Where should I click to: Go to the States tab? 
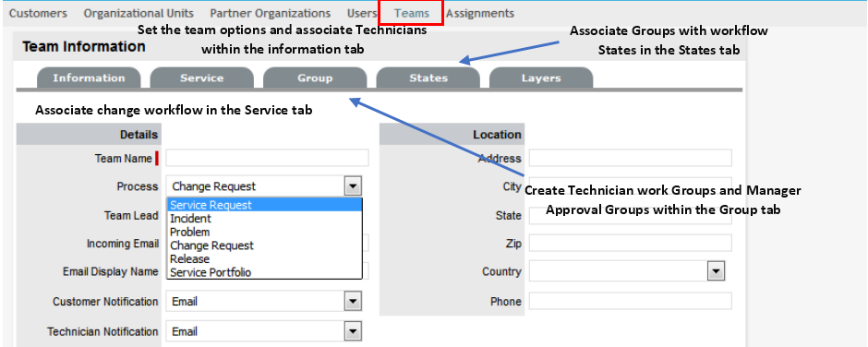point(428,78)
